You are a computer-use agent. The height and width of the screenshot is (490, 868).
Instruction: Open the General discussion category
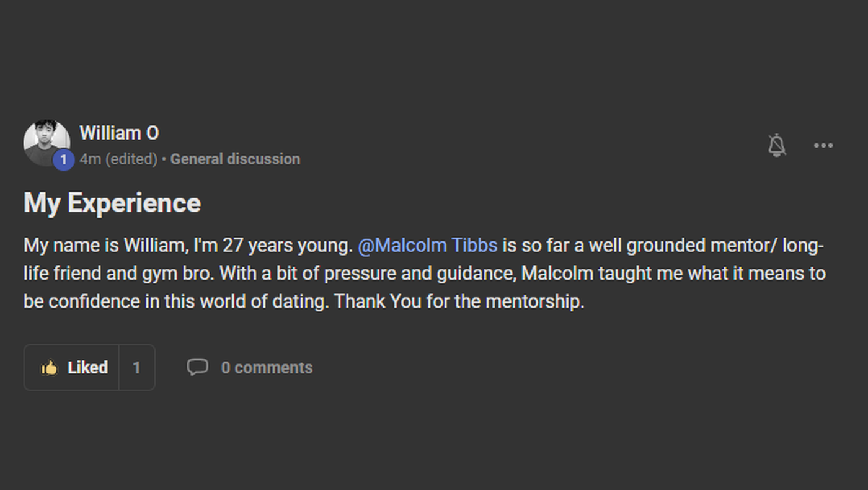pos(235,159)
